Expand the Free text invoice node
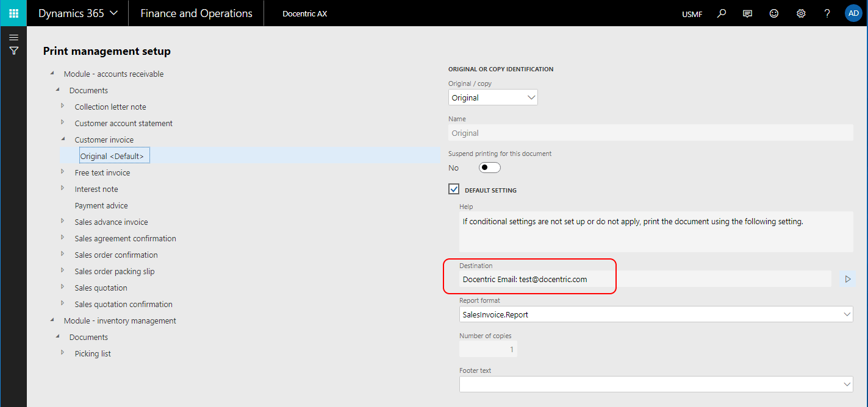This screenshot has height=407, width=868. (62, 172)
